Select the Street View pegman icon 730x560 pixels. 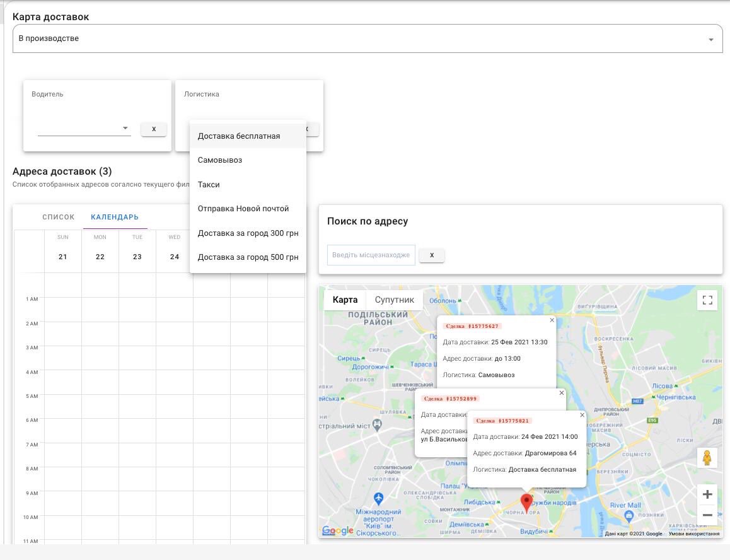[x=707, y=458]
